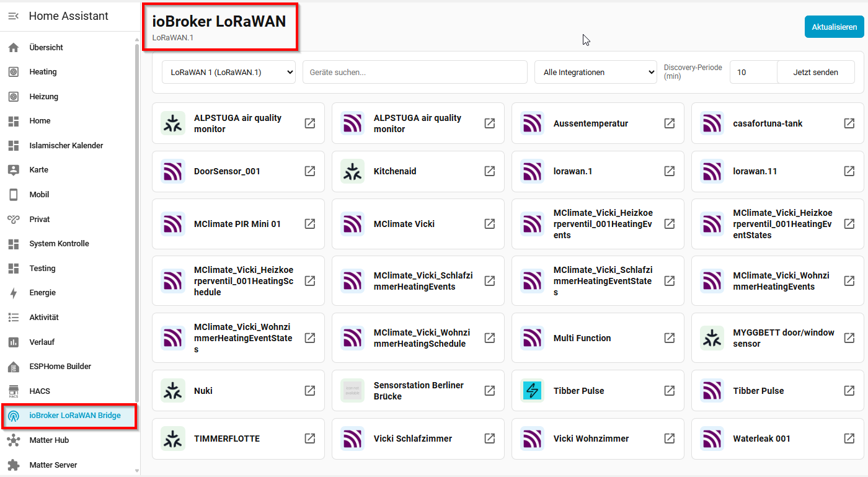This screenshot has height=477, width=868.
Task: Click open-in-new icon on casafortuna-tank card
Action: (x=849, y=123)
